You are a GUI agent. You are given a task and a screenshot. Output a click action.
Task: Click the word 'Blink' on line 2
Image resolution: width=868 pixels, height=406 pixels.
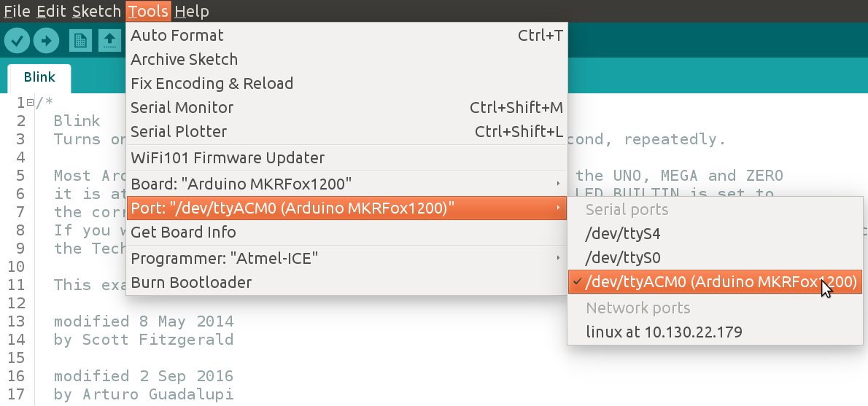(77, 120)
